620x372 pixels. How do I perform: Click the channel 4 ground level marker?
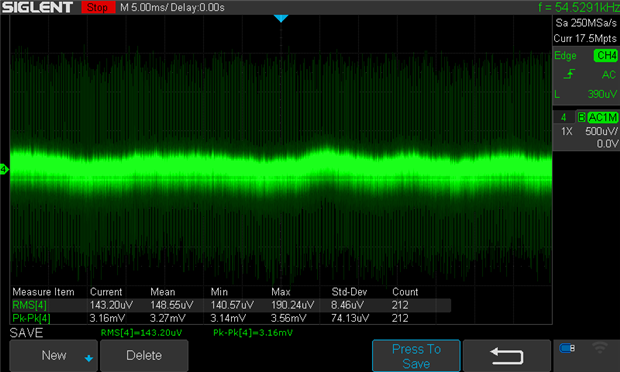(4, 170)
